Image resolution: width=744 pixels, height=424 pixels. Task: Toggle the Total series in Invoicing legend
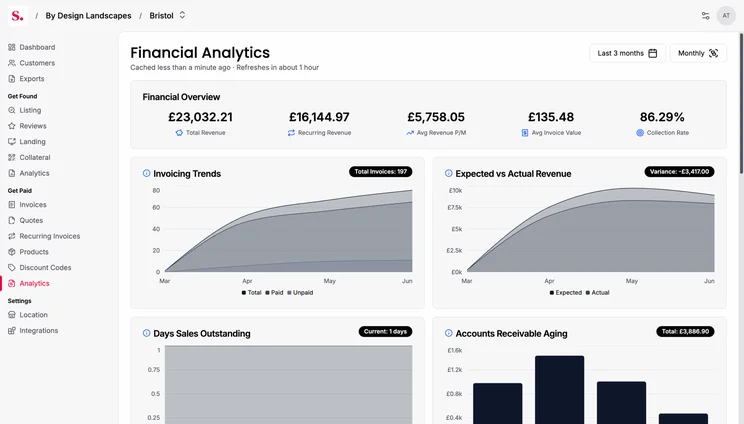[x=251, y=293]
